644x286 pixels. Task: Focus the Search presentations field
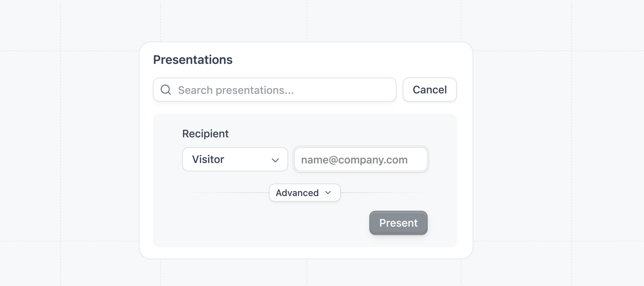click(x=282, y=90)
